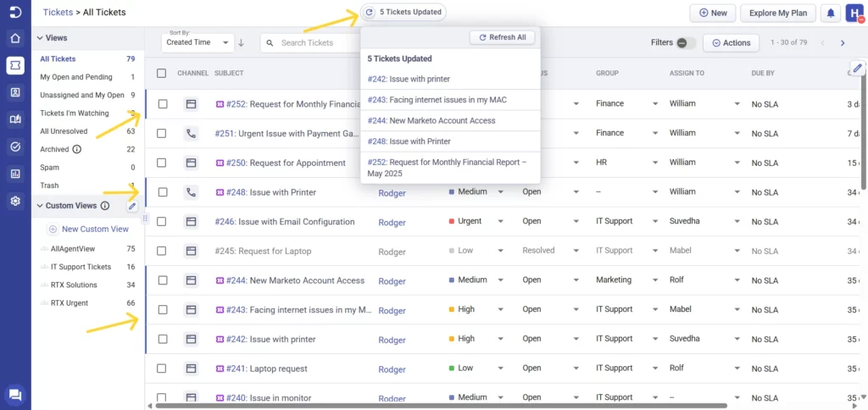Check the box for ticket #250
The height and width of the screenshot is (410, 868).
[x=162, y=163]
